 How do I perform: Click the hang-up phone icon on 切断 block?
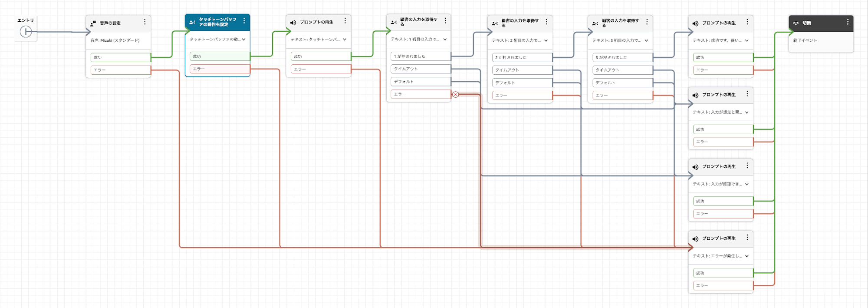[796, 23]
